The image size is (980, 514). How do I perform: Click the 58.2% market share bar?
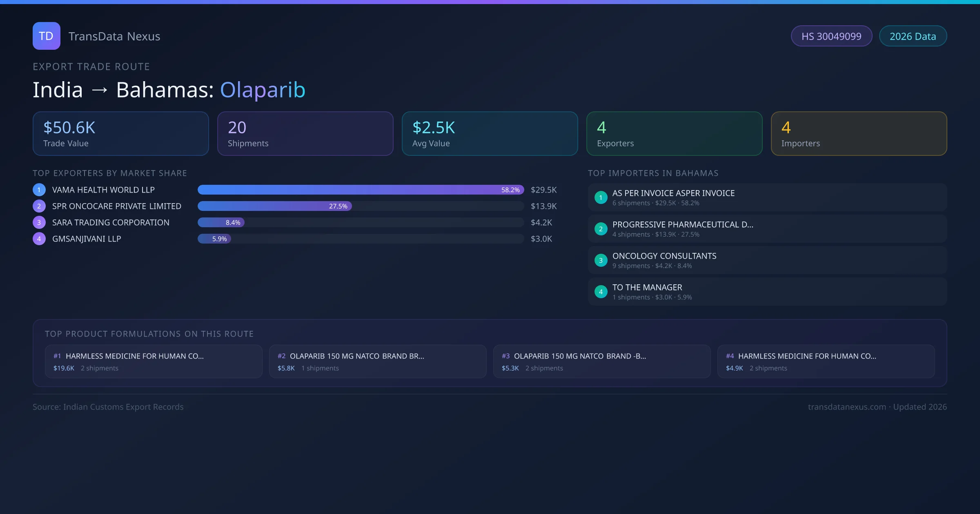pos(360,190)
